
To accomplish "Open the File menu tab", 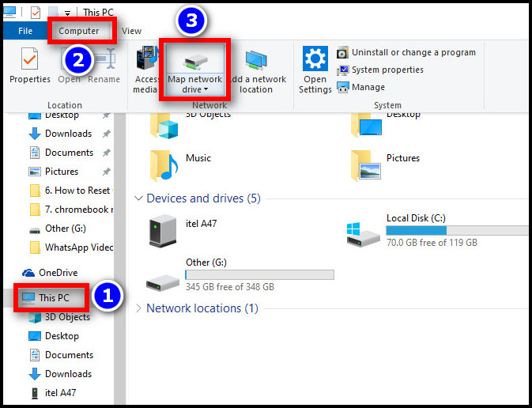I will click(x=25, y=31).
